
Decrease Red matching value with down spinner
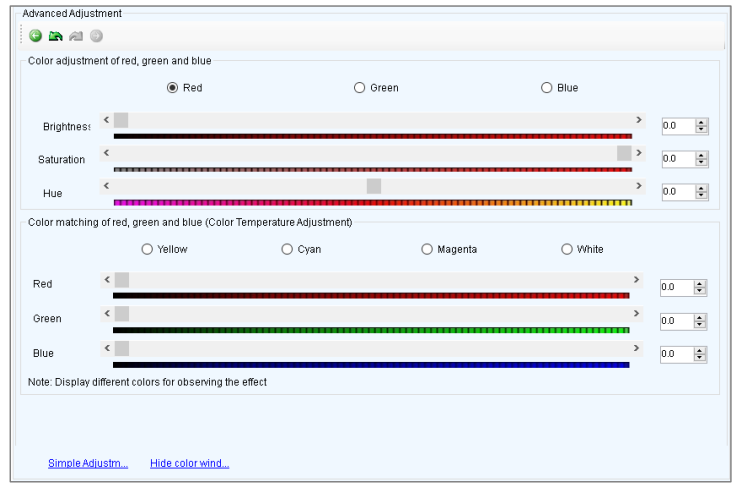700,291
